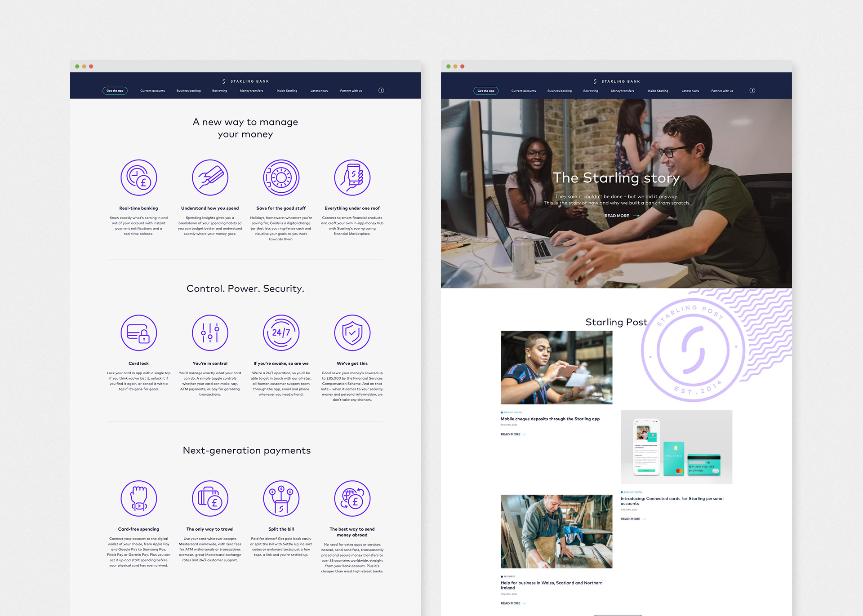Open Current accounts menu in left window
The height and width of the screenshot is (616, 863).
152,91
